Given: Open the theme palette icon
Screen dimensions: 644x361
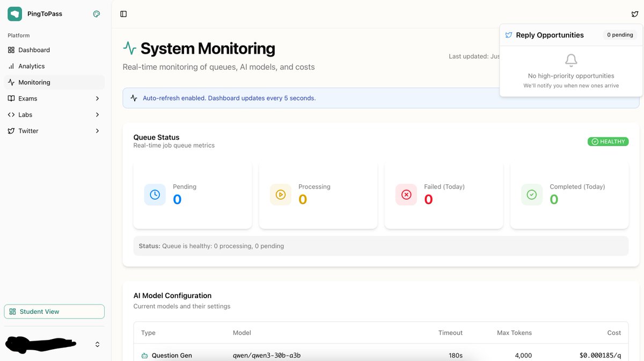Looking at the screenshot, I should pyautogui.click(x=97, y=14).
